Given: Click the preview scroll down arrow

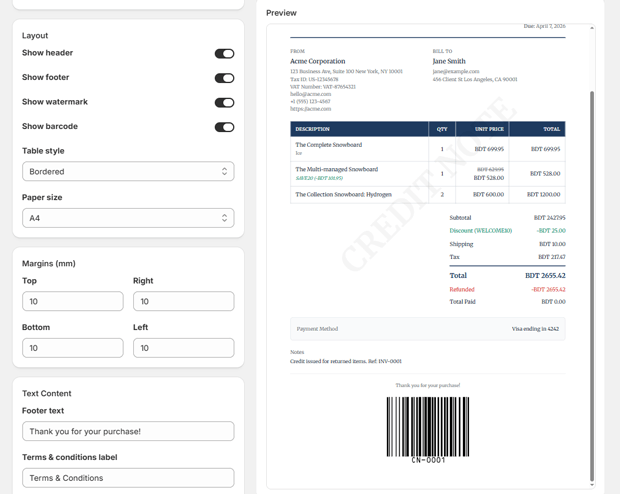Looking at the screenshot, I should pos(592,485).
